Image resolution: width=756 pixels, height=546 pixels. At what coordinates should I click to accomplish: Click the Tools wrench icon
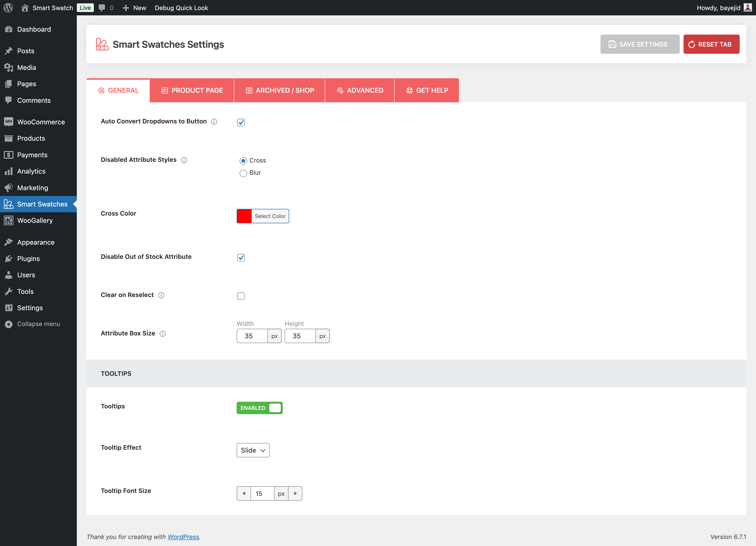tap(9, 291)
